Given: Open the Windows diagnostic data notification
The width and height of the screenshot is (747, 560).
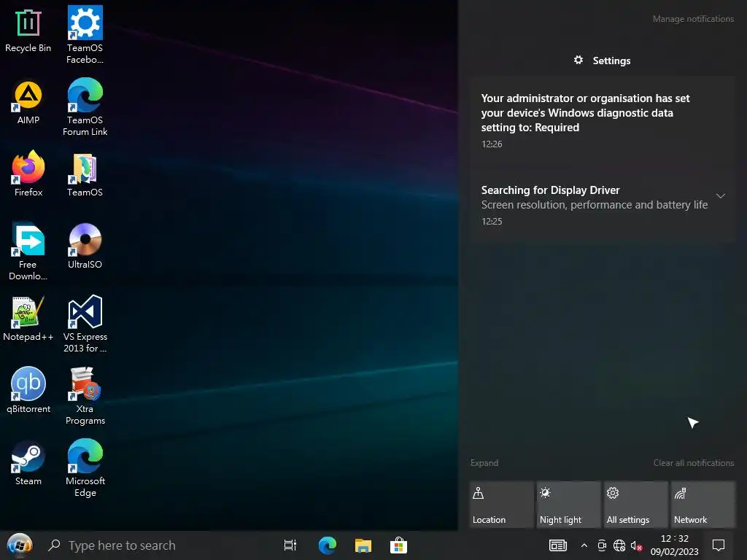Looking at the screenshot, I should pyautogui.click(x=602, y=121).
